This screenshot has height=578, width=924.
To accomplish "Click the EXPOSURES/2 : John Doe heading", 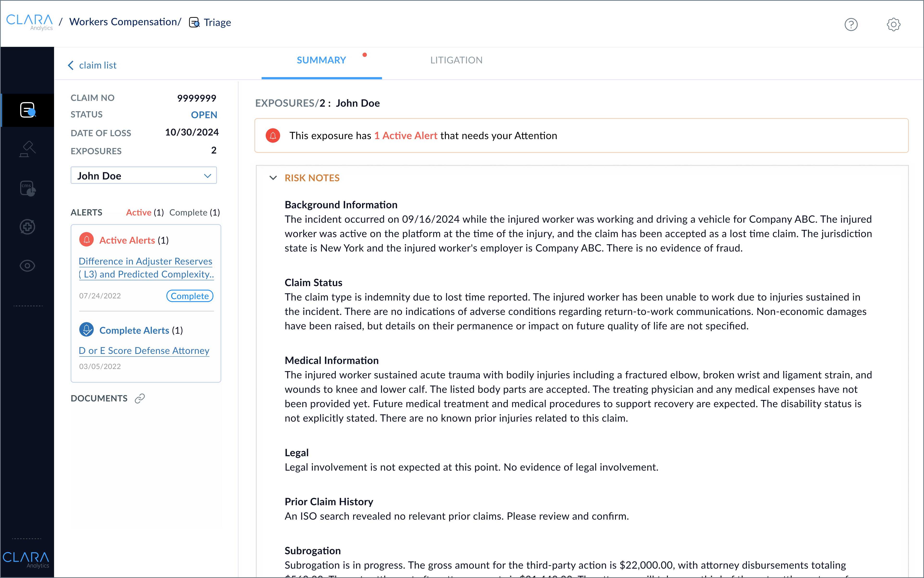I will [x=317, y=103].
